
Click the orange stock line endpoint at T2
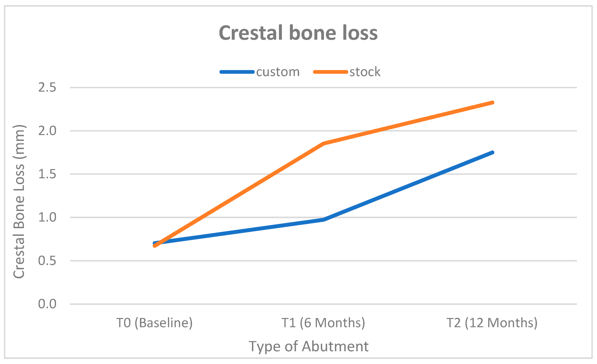coord(492,102)
